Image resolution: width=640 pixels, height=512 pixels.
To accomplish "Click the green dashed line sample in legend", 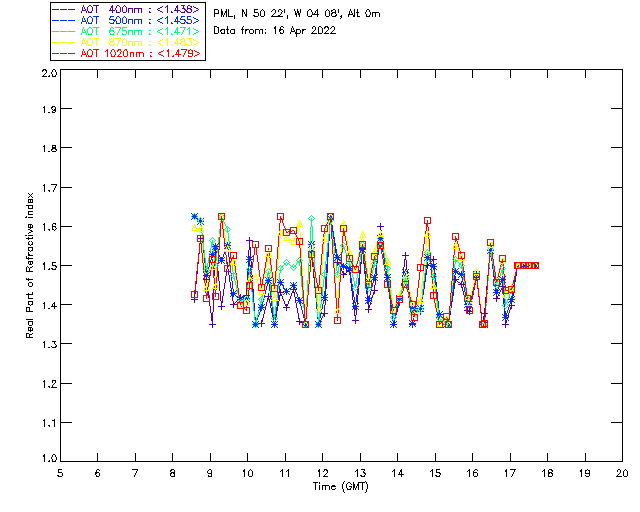I will pos(64,31).
